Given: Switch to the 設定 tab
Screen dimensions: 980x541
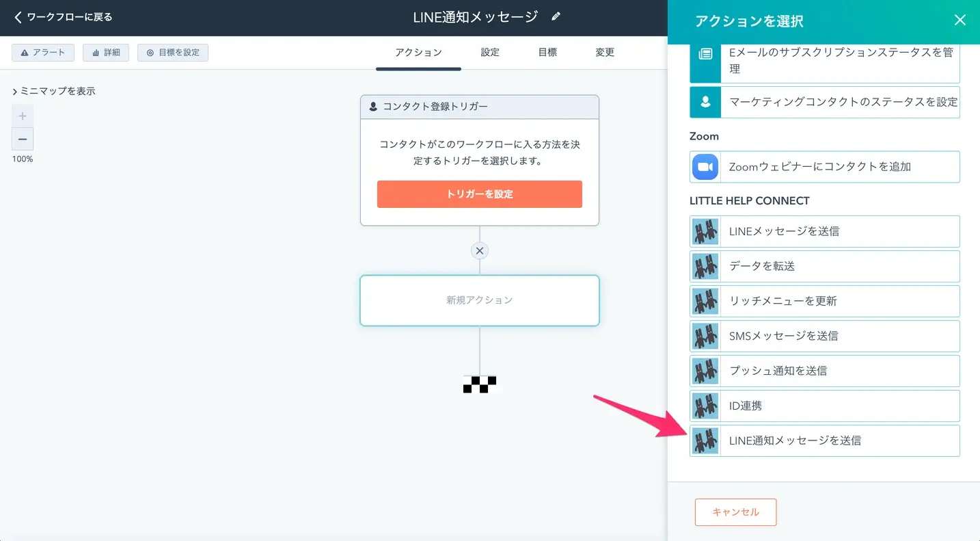Looking at the screenshot, I should tap(490, 53).
